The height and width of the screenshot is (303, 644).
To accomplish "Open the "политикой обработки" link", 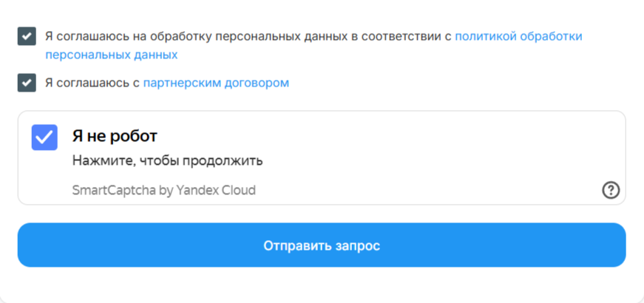I will click(x=518, y=35).
